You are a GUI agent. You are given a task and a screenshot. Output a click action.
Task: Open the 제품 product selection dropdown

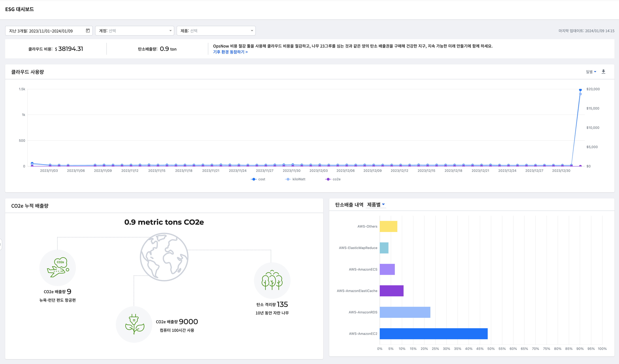pos(216,31)
